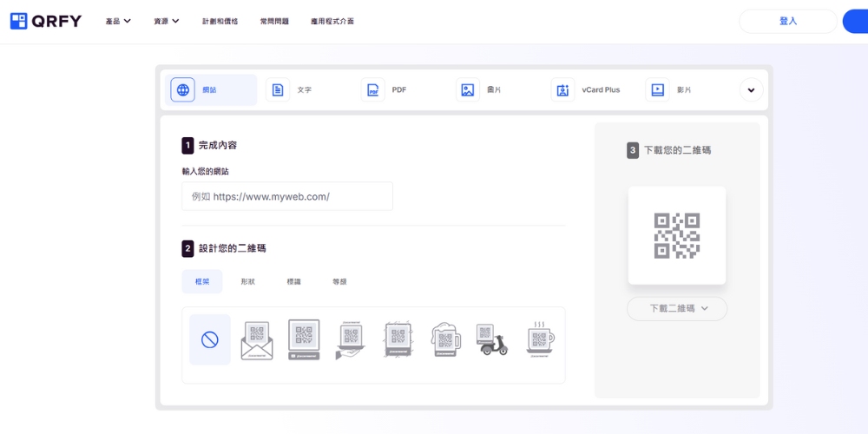Choose the Video QR type icon
The height and width of the screenshot is (434, 868).
click(658, 89)
